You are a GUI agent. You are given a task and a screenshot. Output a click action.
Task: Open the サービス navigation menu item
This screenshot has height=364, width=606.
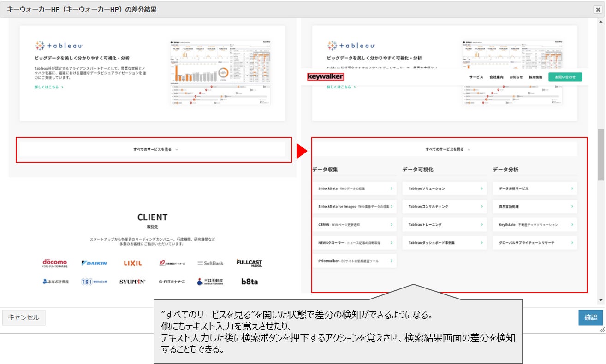click(x=476, y=77)
